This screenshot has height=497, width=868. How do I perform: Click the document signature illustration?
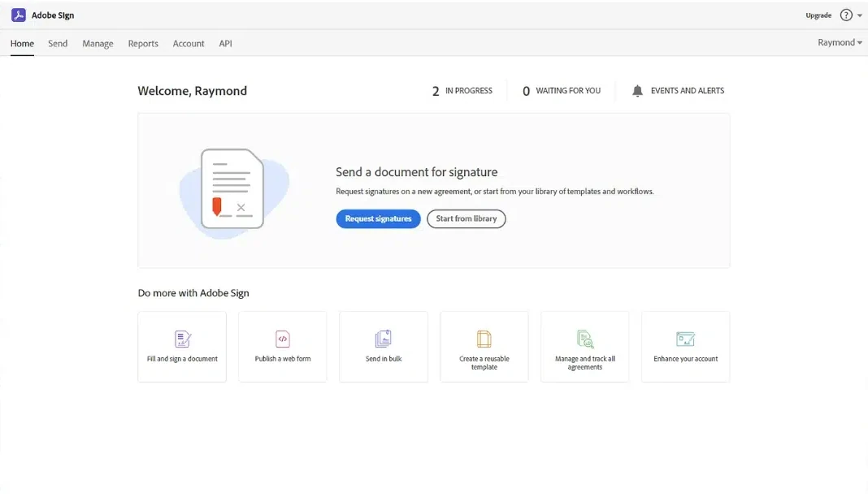232,189
